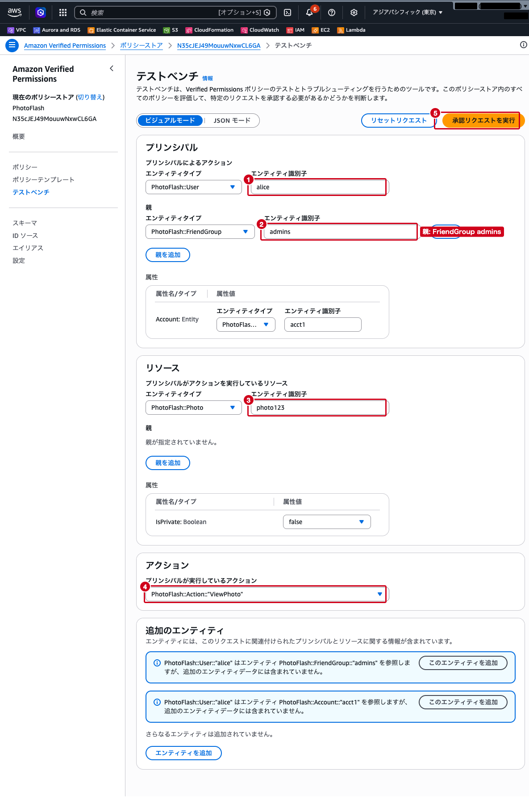
Task: Open resource entity type PhotoFlash::Photo dropdown
Action: (194, 408)
